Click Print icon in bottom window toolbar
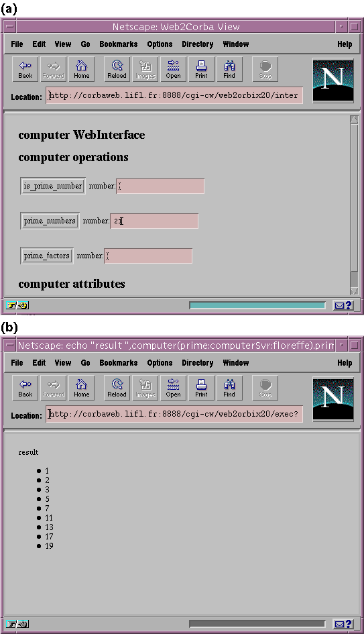The width and height of the screenshot is (364, 634). [201, 388]
